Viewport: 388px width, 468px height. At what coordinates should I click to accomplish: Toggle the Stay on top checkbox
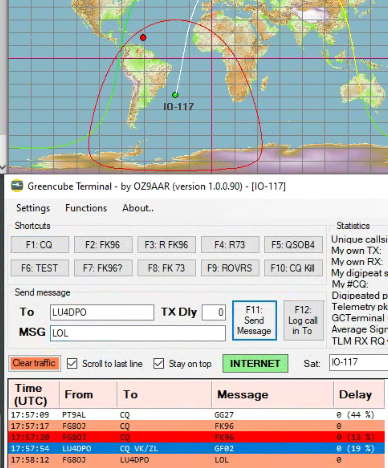click(x=159, y=363)
